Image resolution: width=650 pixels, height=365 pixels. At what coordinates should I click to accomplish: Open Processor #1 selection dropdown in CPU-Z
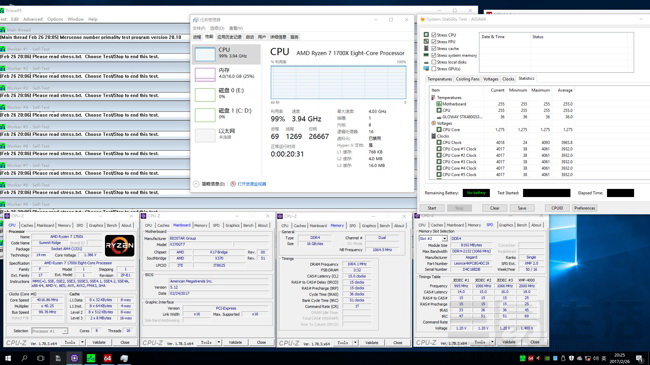(x=49, y=331)
